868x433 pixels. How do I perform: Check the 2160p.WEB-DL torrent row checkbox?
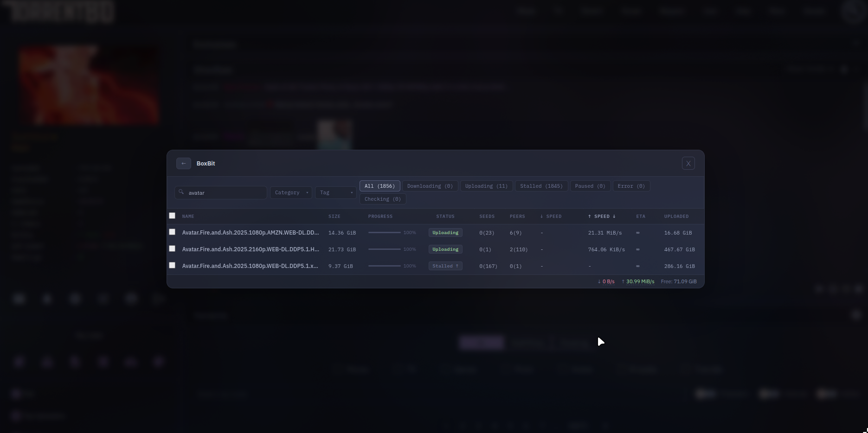click(172, 248)
